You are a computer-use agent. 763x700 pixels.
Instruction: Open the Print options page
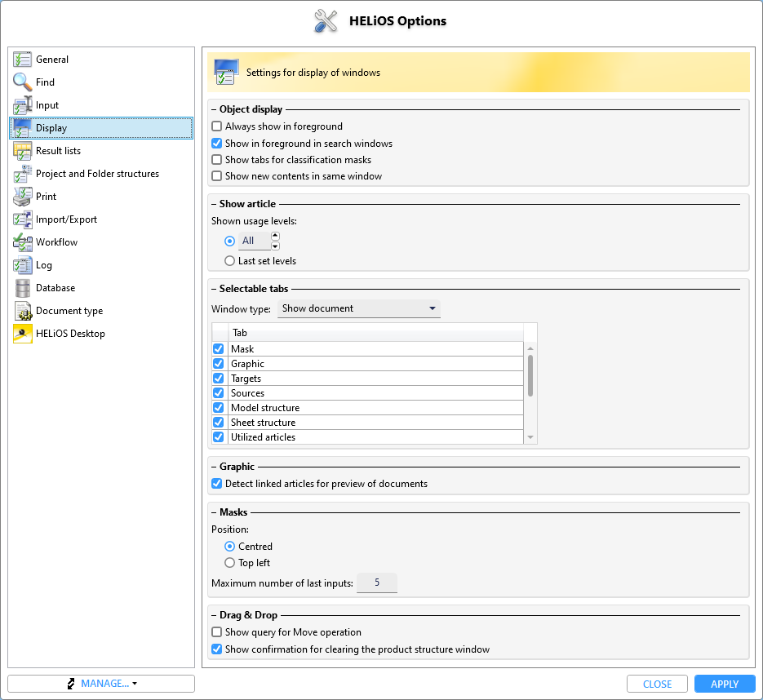(x=101, y=197)
